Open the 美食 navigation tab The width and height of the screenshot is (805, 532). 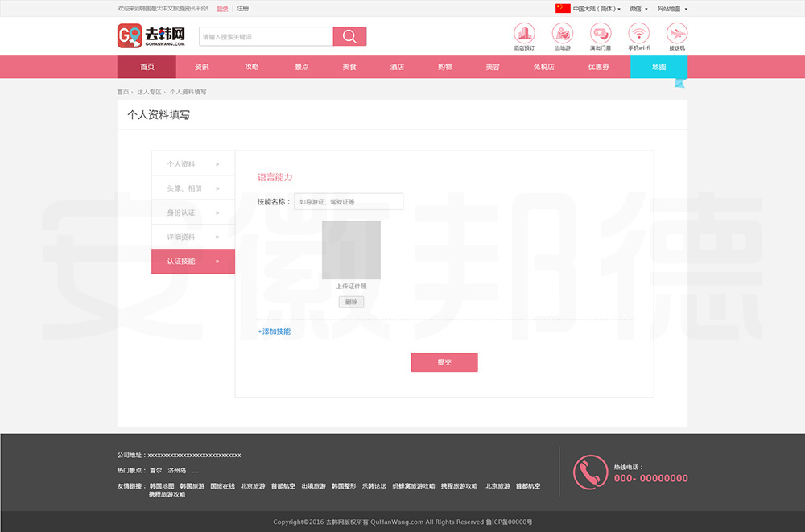[x=349, y=67]
